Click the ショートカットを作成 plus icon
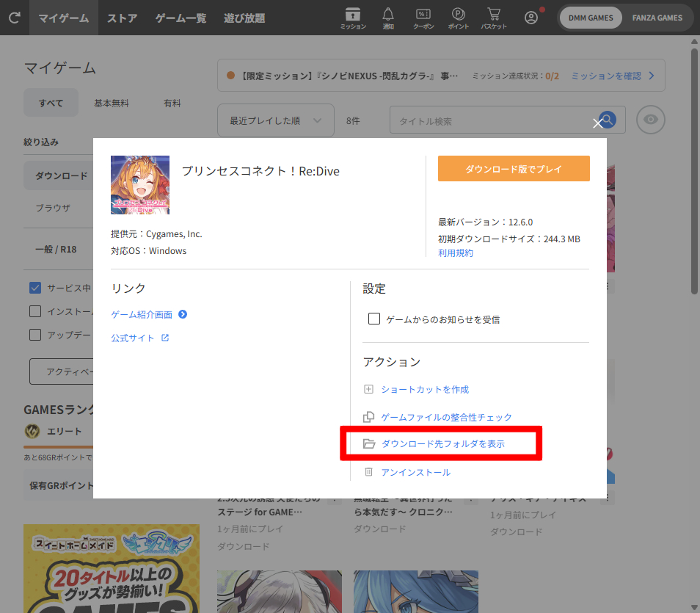700x613 pixels. coord(368,389)
